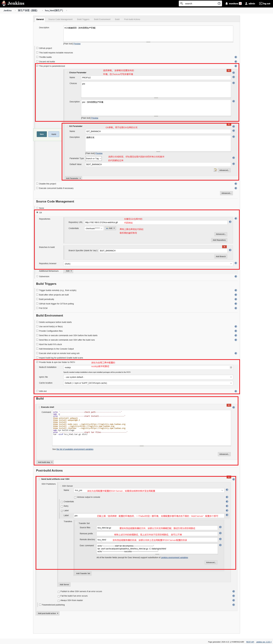Click into the Repository URL field
Viewport: 273px width, 644px height.
[156, 222]
